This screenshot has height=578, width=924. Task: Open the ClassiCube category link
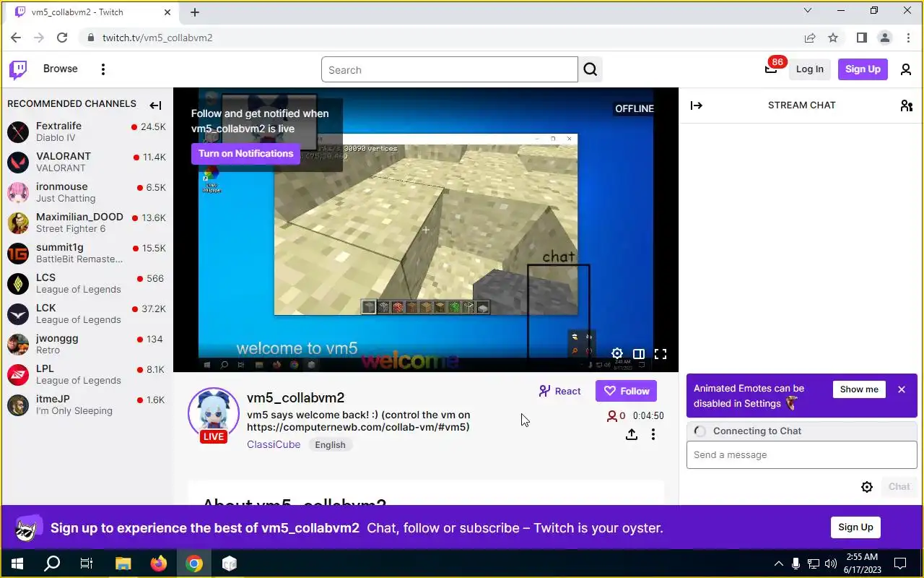[274, 444]
